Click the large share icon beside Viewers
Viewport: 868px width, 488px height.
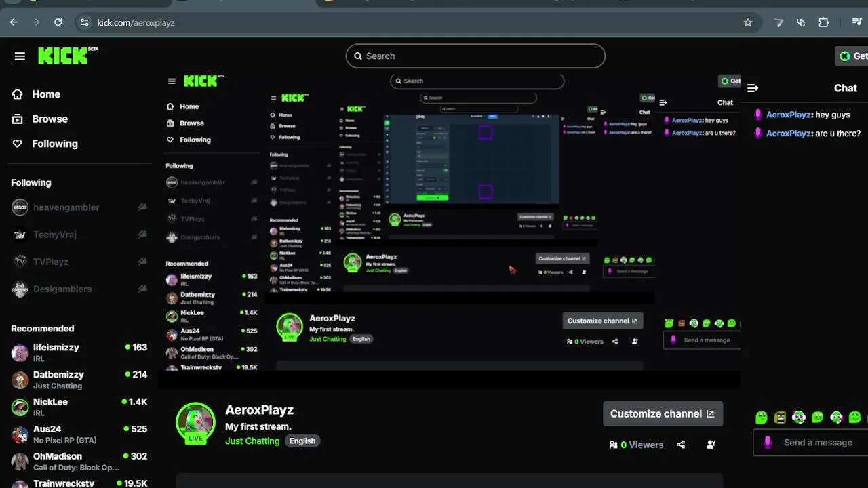pyautogui.click(x=681, y=445)
